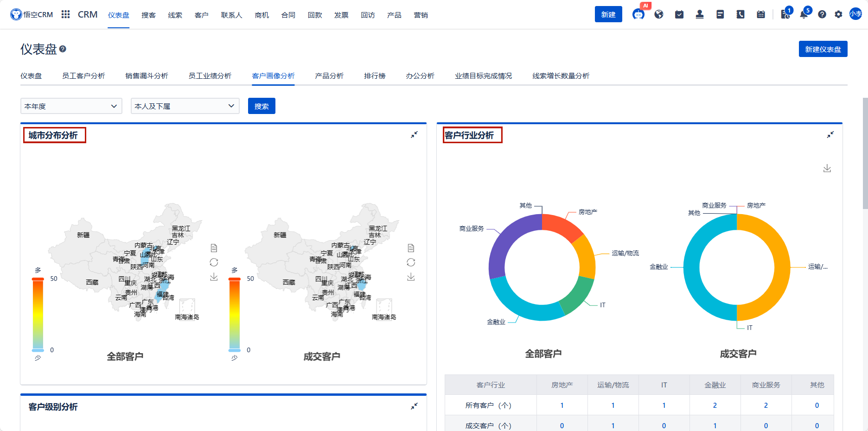The height and width of the screenshot is (431, 868).
Task: Click the 搜索 button
Action: tap(262, 106)
